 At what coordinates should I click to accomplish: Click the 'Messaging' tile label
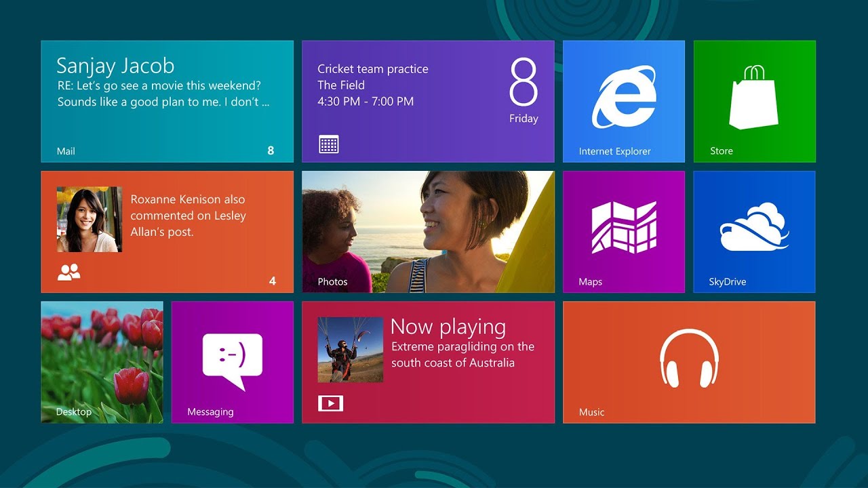pos(210,412)
